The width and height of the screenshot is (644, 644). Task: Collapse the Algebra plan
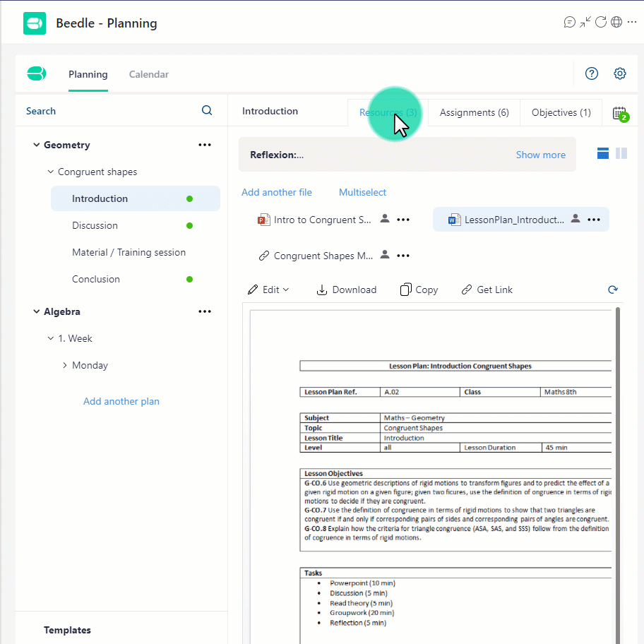tap(37, 311)
